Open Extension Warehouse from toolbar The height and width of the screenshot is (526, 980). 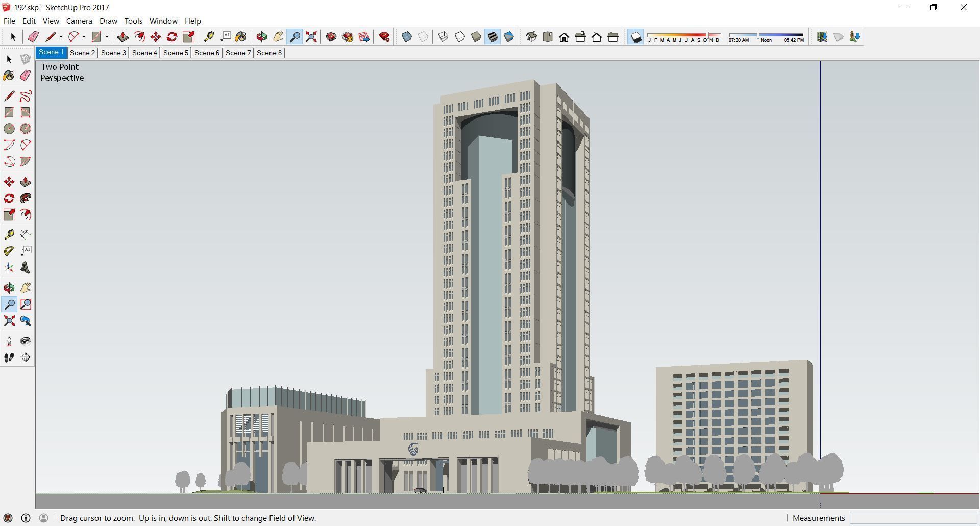coord(348,37)
